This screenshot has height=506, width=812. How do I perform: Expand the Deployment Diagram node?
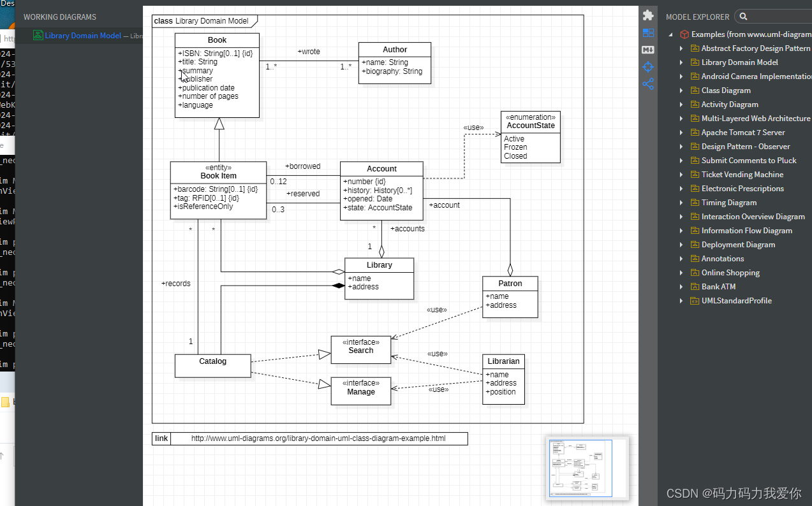(681, 245)
